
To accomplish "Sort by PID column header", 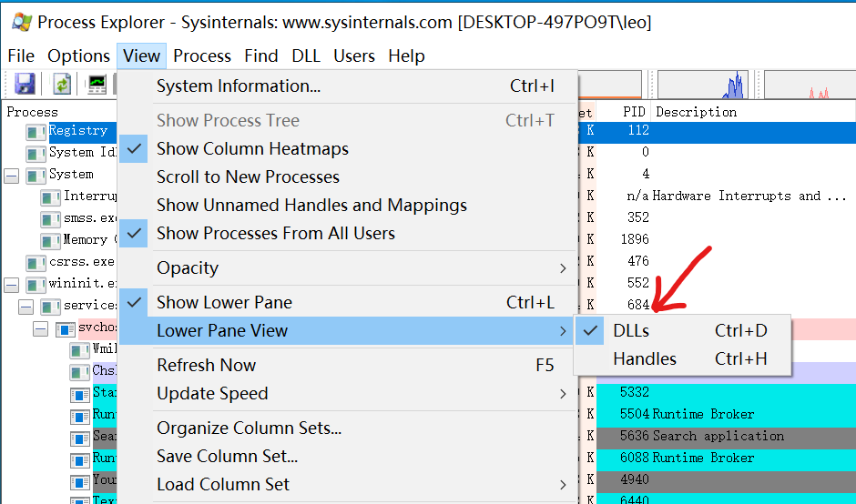I will pos(635,112).
